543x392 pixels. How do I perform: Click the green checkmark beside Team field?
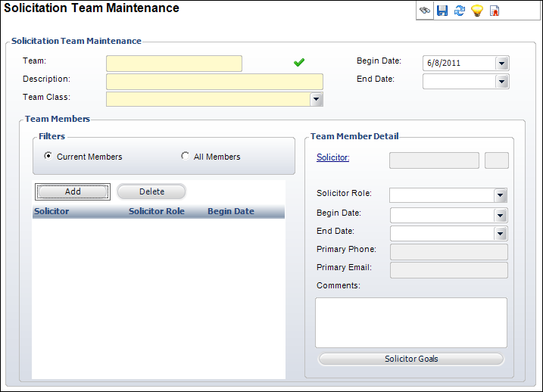tap(299, 63)
